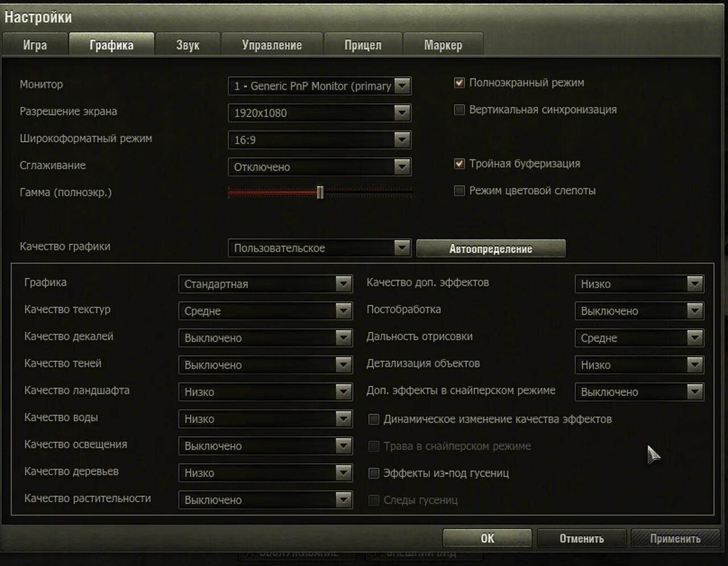
Task: Adjust the Гамма slider handle
Action: [x=320, y=193]
